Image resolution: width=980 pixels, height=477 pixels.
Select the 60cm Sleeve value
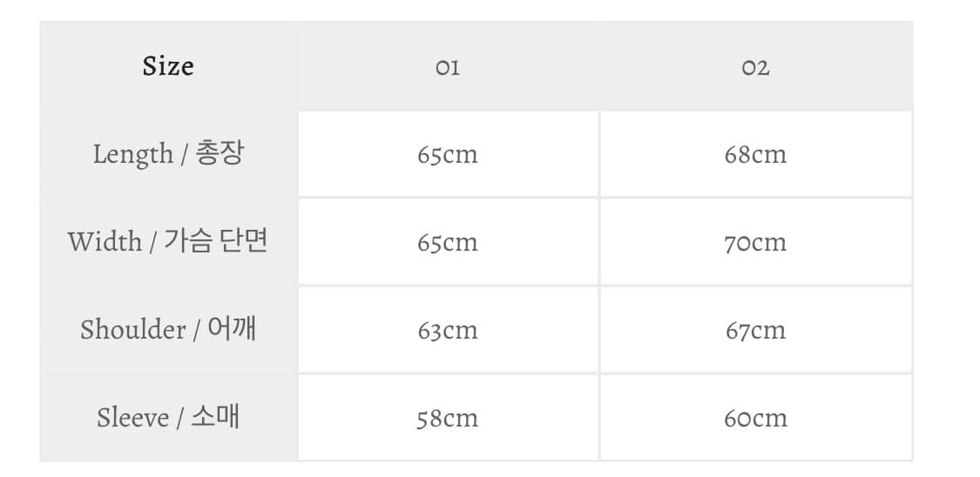tap(755, 419)
